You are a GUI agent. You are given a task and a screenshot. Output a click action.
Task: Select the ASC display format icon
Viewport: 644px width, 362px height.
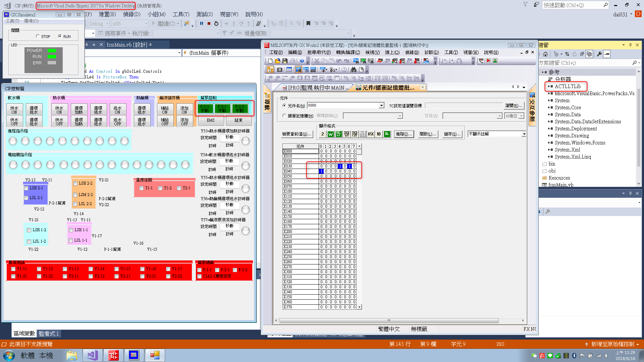click(371, 134)
